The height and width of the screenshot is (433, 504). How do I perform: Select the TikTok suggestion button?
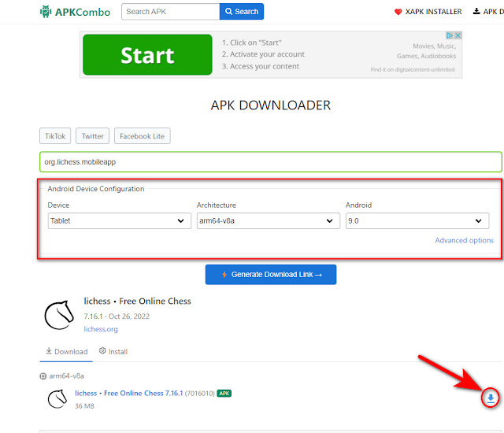tap(55, 136)
